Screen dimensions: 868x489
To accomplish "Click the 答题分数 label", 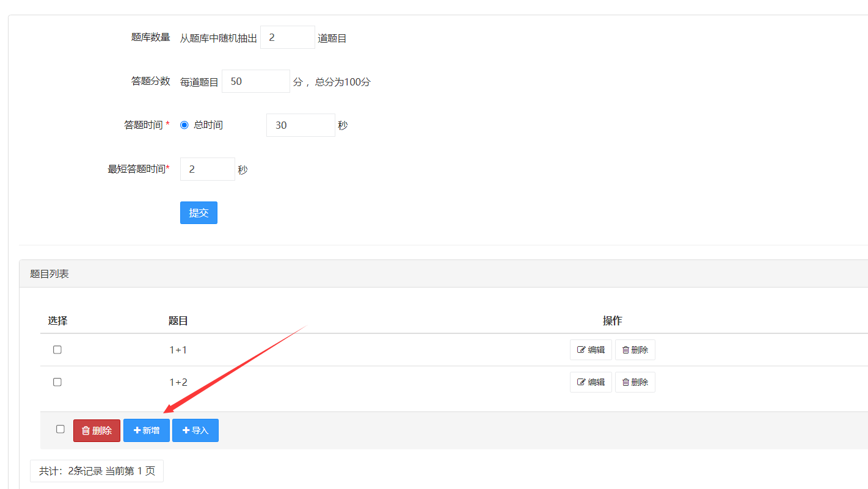I will point(151,81).
